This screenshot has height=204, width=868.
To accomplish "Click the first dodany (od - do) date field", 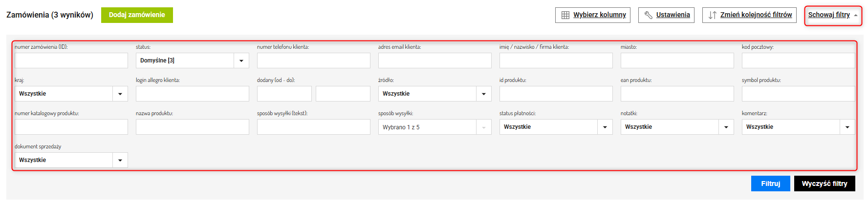I will pos(284,94).
